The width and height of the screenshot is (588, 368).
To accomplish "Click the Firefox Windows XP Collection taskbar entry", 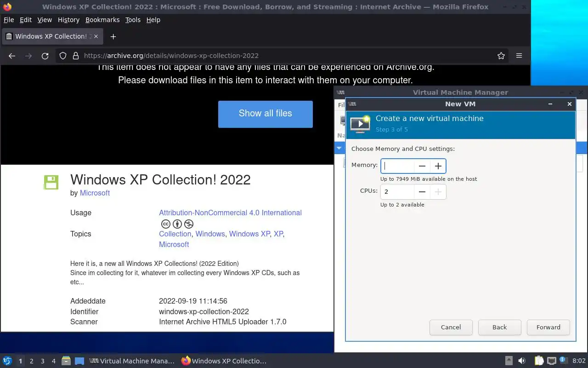I will point(224,361).
